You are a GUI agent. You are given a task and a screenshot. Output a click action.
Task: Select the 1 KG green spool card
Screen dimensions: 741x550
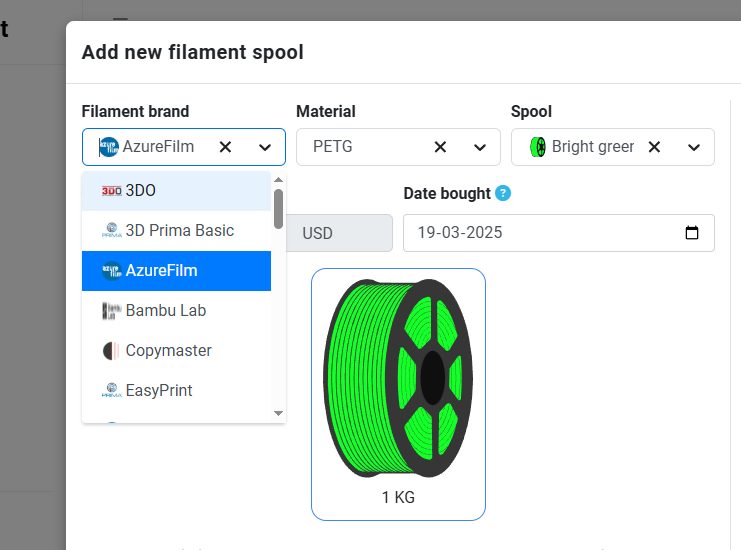click(398, 395)
